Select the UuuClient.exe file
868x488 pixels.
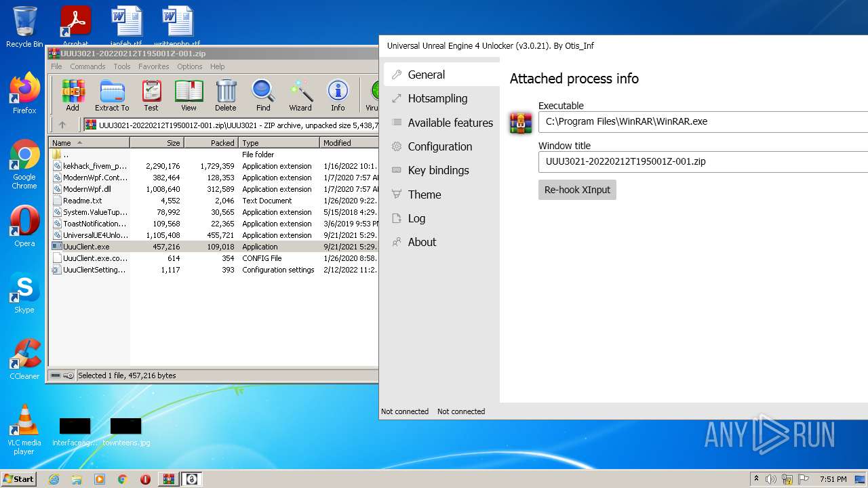coord(214,247)
